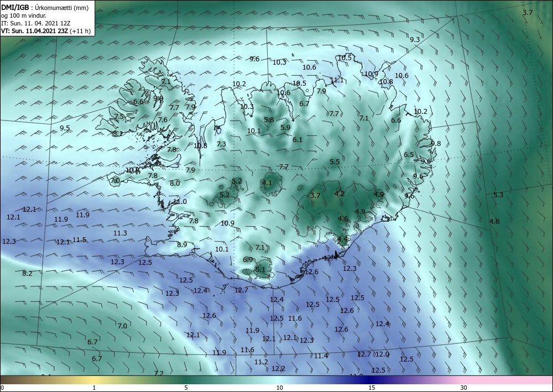Viewport: 553px width, 392px height.
Task: Click the map value "7.2" at the bottom edge
Action: coord(159,373)
